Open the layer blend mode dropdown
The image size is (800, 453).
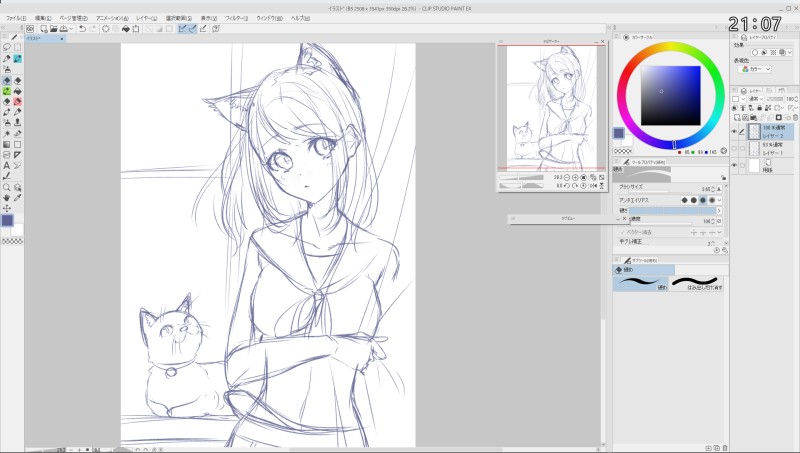[755, 99]
